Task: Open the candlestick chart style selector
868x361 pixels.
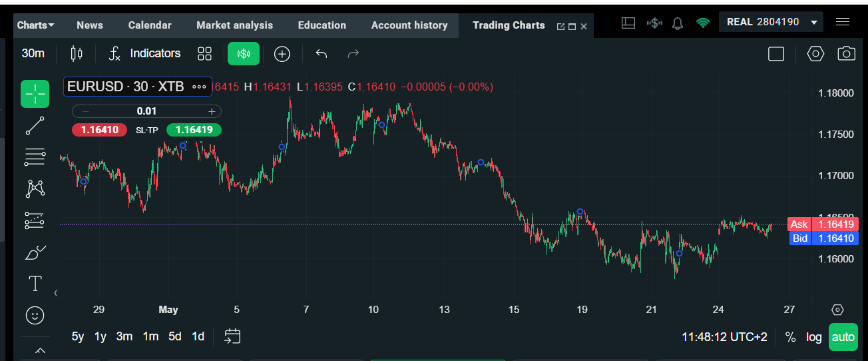Action: (x=77, y=53)
